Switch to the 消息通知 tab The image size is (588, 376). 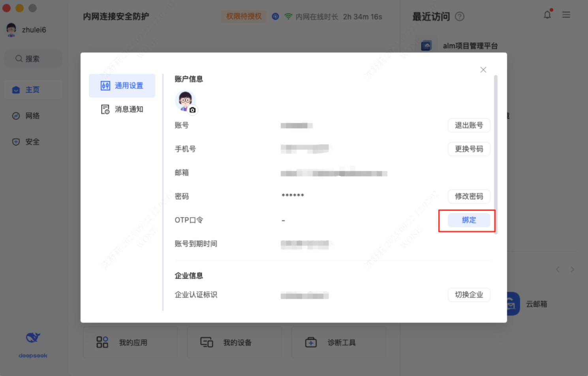tap(122, 109)
